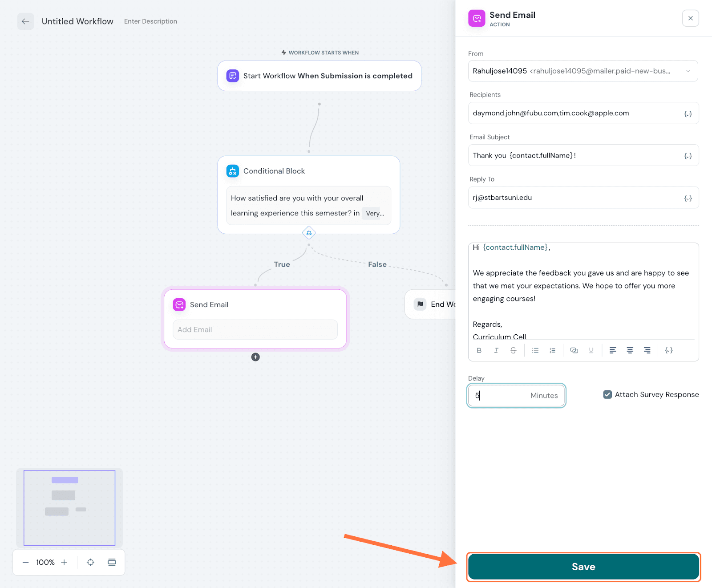
Task: Apply strikethrough formatting to email text
Action: tap(513, 350)
